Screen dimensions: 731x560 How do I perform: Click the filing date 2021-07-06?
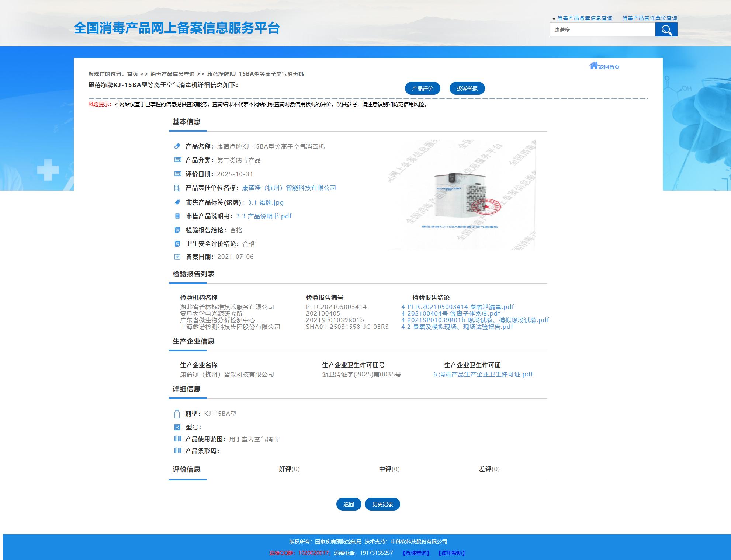tap(236, 257)
